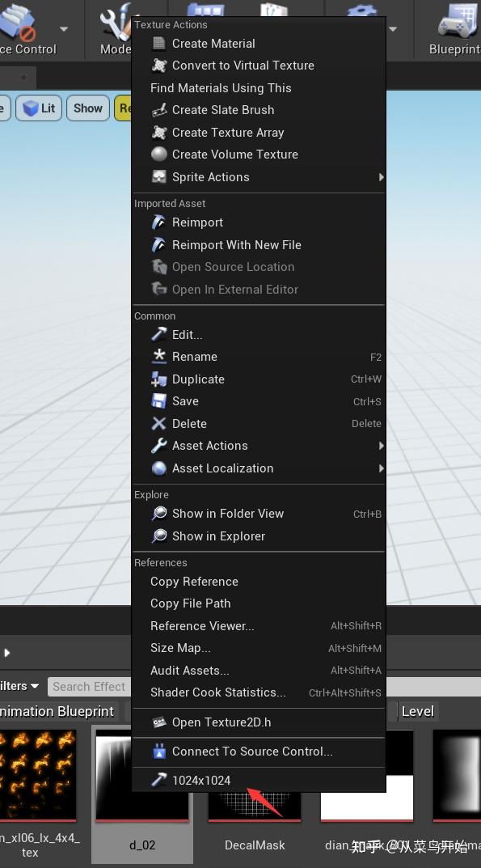This screenshot has height=868, width=481.
Task: Click the Show viewport button
Action: 87,108
